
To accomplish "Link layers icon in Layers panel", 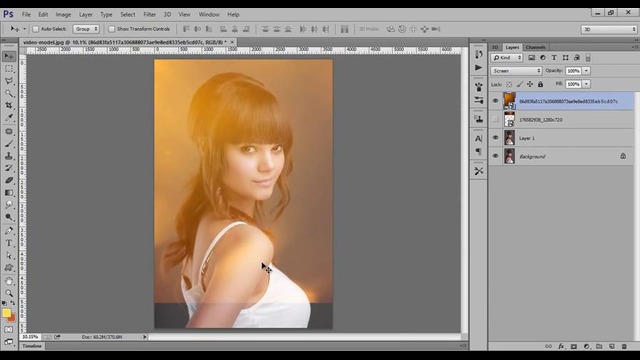I will (x=549, y=346).
